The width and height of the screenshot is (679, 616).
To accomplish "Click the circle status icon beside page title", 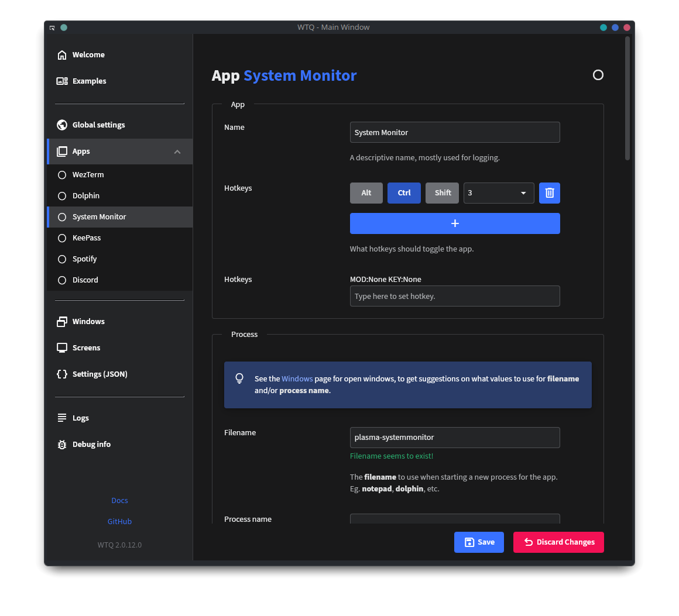I will (598, 75).
